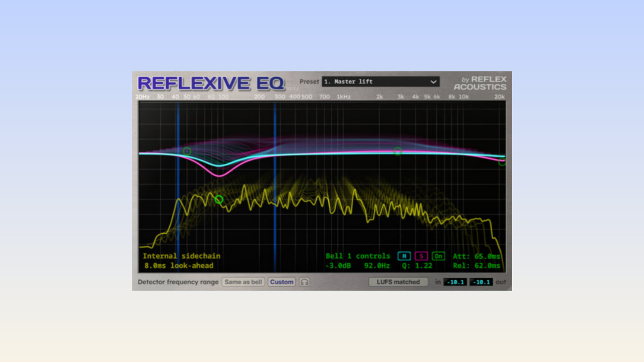The width and height of the screenshot is (644, 362).
Task: Select the bright green Bell 1 node
Action: 219,200
